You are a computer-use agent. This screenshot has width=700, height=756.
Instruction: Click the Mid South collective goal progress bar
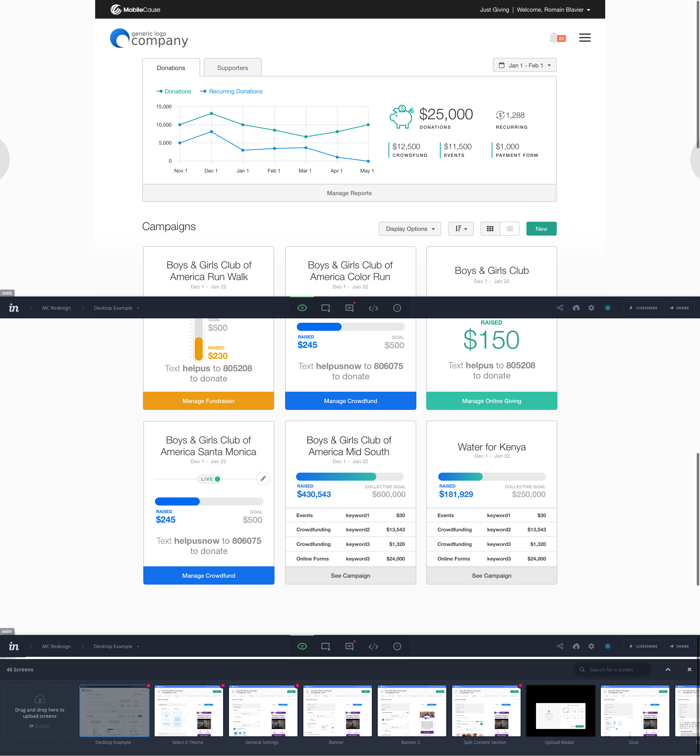tap(350, 476)
